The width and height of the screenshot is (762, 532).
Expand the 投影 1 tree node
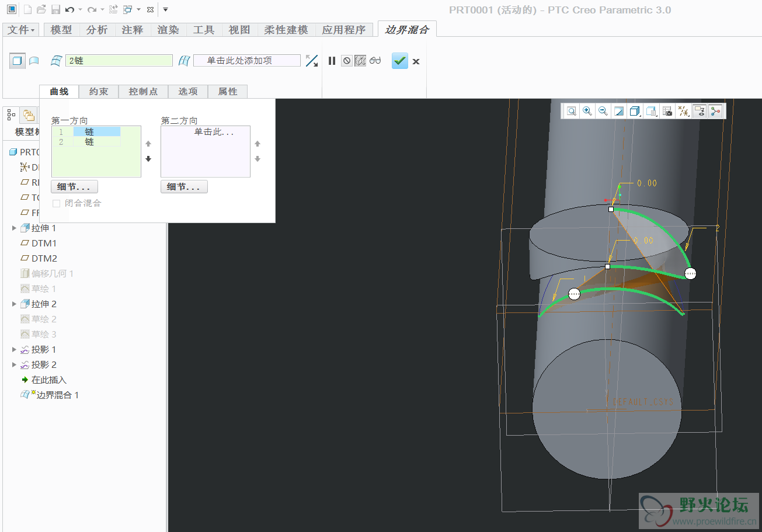coord(15,349)
